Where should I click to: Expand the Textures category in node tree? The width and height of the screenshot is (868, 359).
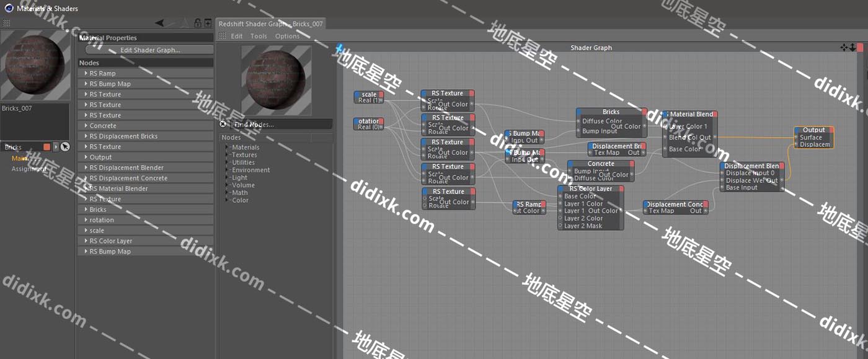[228, 155]
